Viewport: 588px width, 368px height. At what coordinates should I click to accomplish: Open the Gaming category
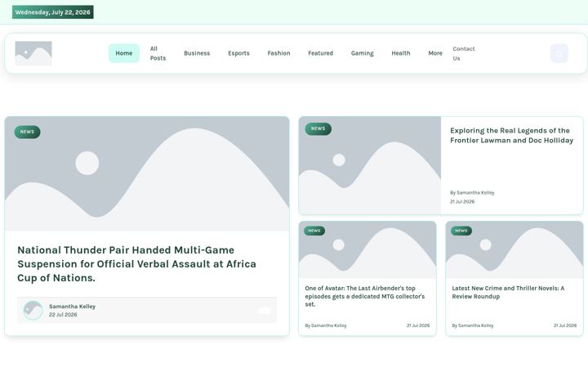click(363, 53)
